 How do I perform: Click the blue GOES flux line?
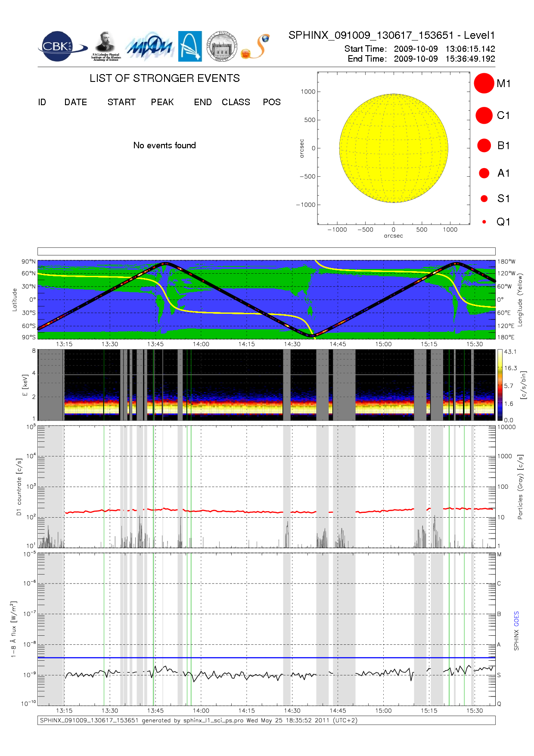pyautogui.click(x=266, y=658)
